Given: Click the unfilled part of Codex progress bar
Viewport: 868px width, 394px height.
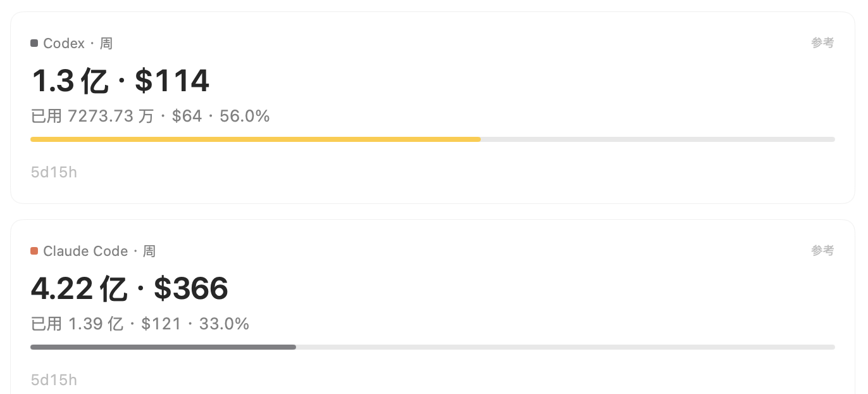Looking at the screenshot, I should click(x=658, y=139).
